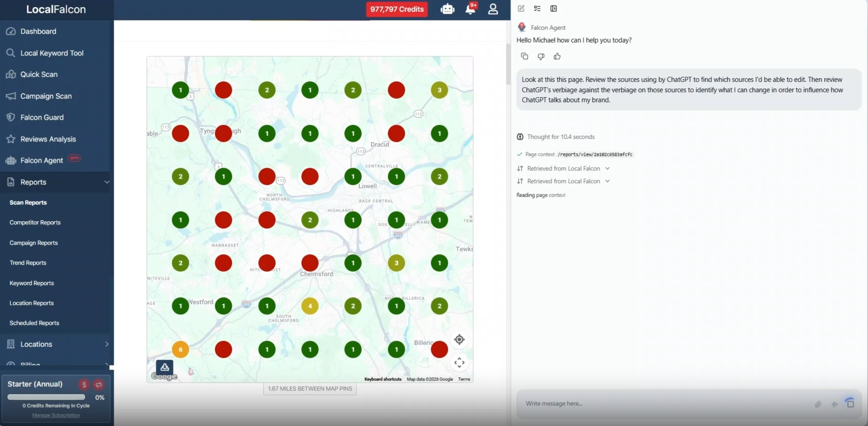Click the yellow rank 4 map pin
The image size is (868, 426).
pos(310,306)
